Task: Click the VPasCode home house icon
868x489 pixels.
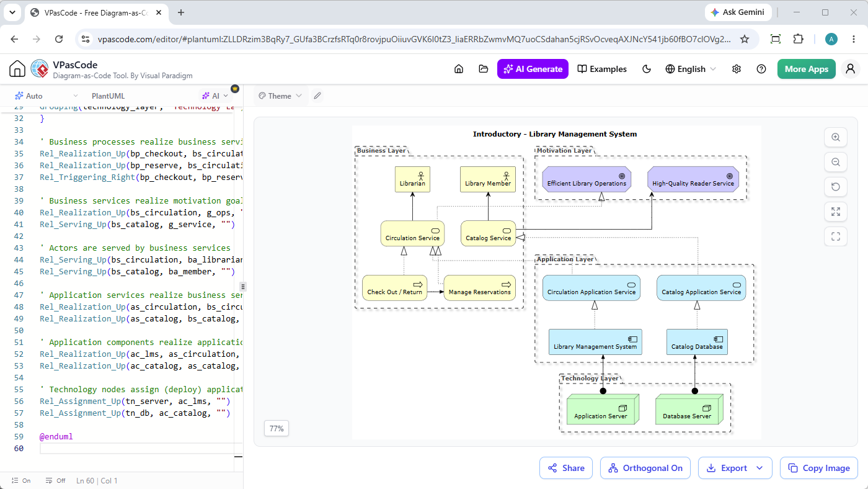Action: tap(17, 69)
